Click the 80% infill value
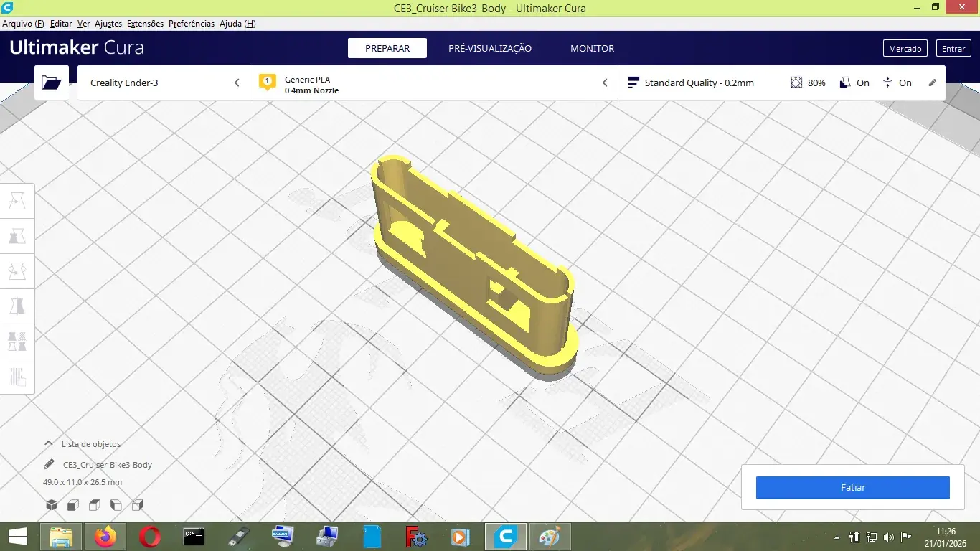This screenshot has width=980, height=551. click(816, 83)
